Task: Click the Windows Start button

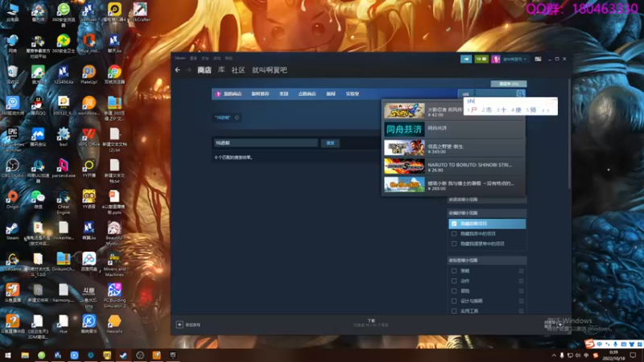Action: tap(8, 355)
